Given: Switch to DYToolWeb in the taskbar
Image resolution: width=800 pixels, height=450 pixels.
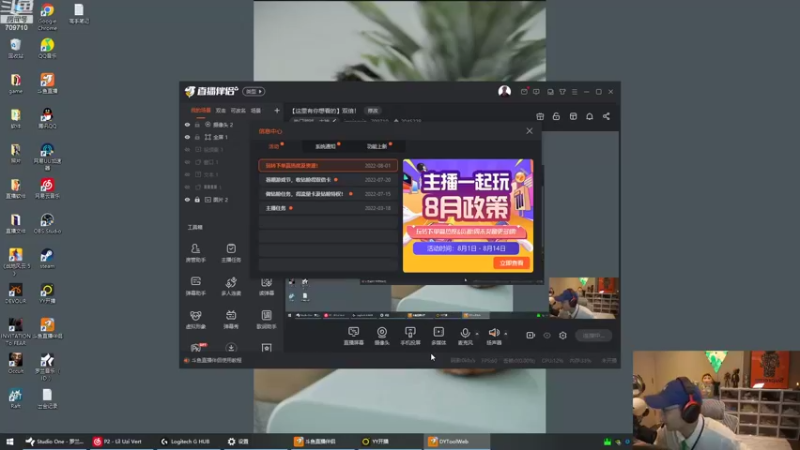Looking at the screenshot, I should click(x=457, y=441).
